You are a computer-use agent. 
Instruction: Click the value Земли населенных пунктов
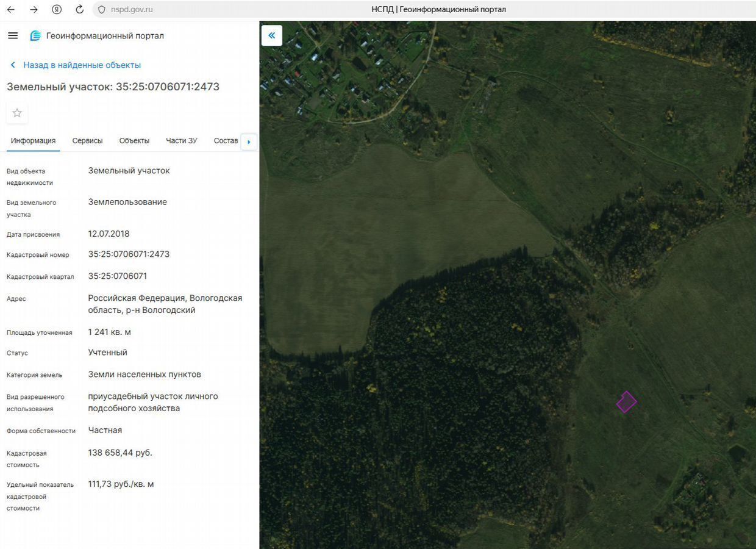[x=144, y=374]
